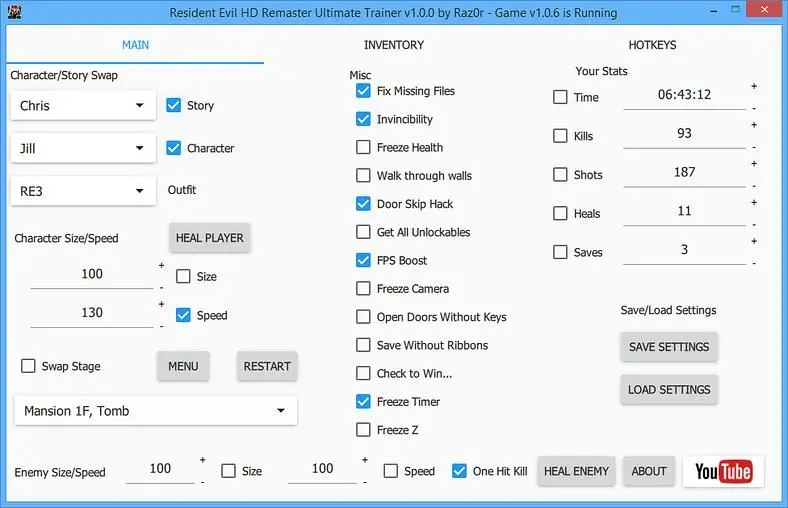Decrease enemy speed with minus
The height and width of the screenshot is (508, 788).
tap(365, 482)
